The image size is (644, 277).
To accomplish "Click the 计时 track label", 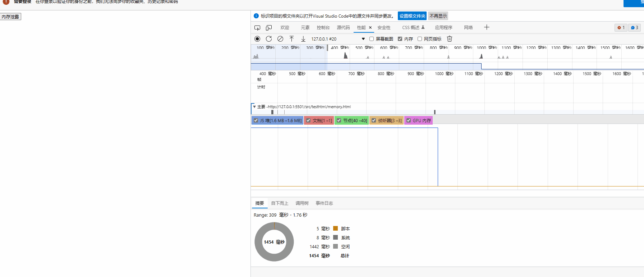I will click(x=261, y=87).
